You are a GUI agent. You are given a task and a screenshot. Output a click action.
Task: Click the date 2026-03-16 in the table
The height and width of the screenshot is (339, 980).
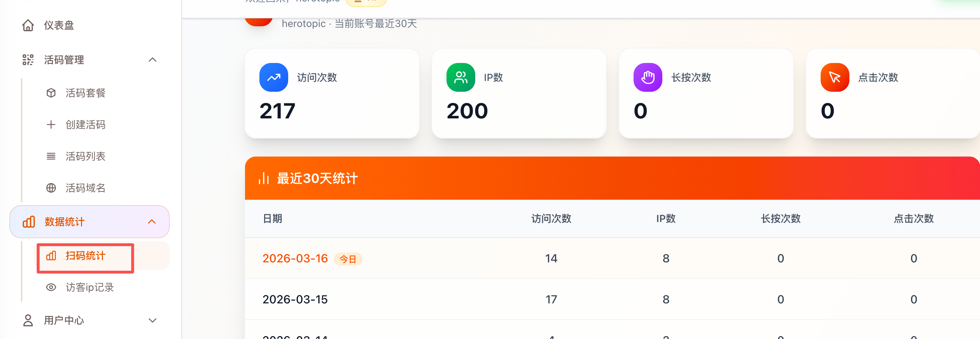[x=295, y=259]
